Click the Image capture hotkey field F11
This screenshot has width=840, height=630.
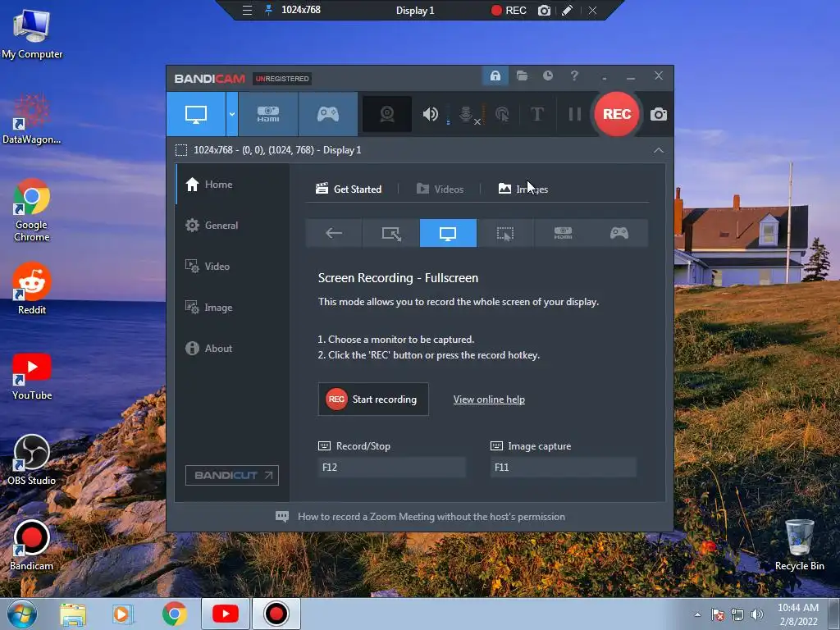pos(564,467)
